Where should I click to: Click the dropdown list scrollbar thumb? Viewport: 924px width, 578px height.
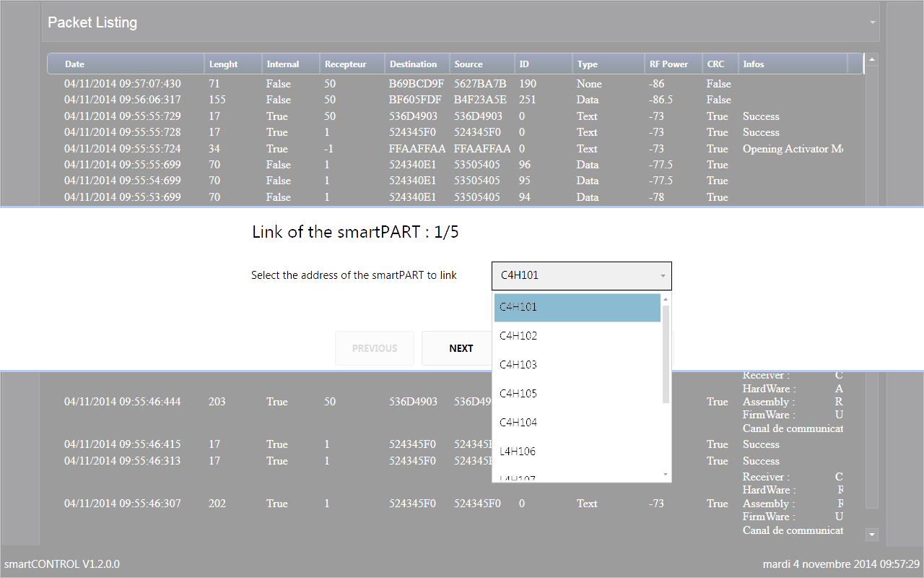666,354
